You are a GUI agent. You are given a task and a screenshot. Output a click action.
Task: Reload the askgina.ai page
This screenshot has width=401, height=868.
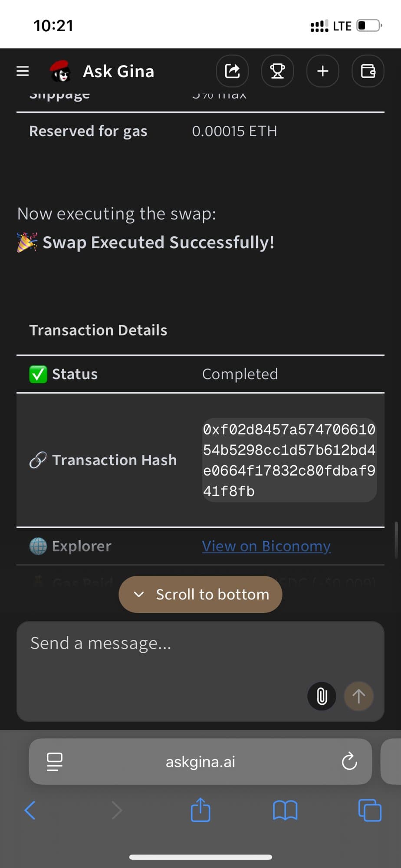pos(349,761)
